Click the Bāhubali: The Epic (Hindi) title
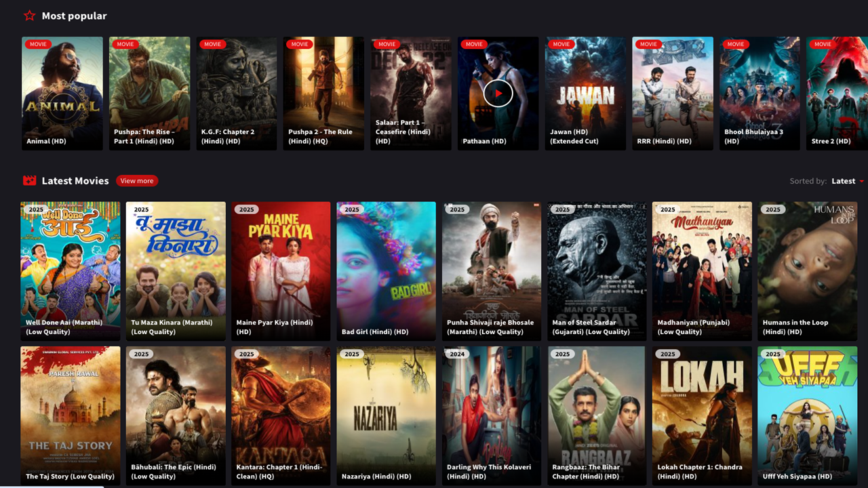This screenshot has width=868, height=488. tap(174, 471)
